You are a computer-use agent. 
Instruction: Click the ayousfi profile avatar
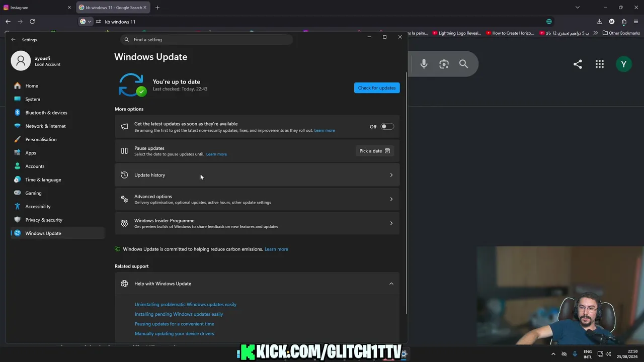tap(21, 61)
